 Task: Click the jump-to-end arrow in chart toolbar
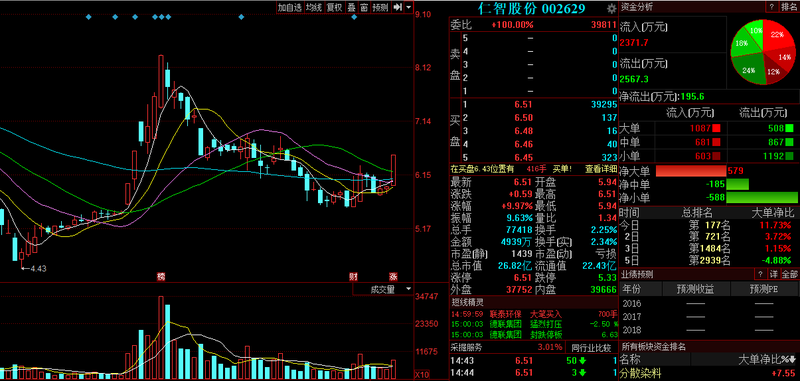(x=398, y=7)
